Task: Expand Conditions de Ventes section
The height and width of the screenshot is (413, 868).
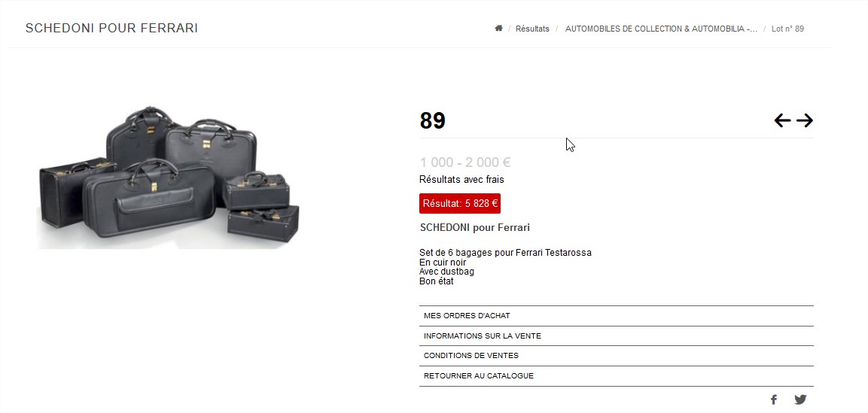Action: point(616,356)
